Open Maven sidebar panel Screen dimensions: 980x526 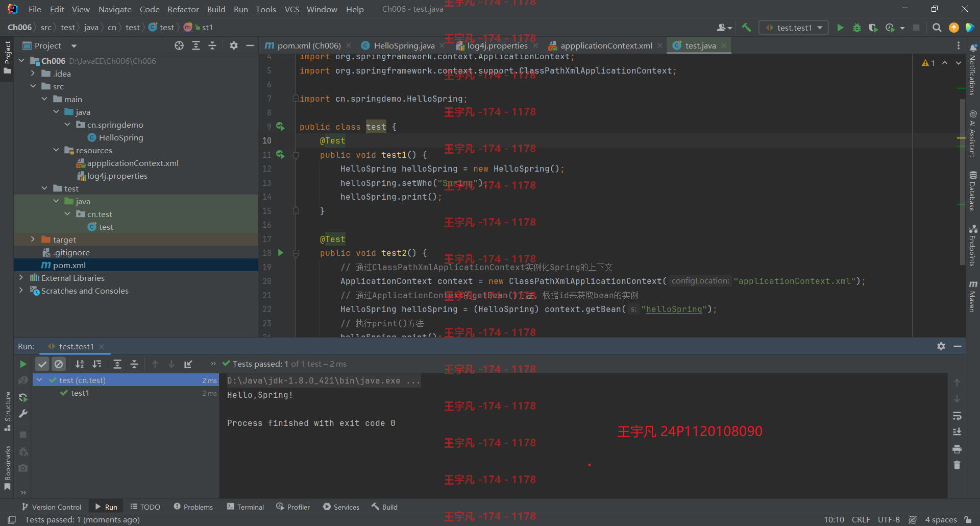tap(973, 296)
